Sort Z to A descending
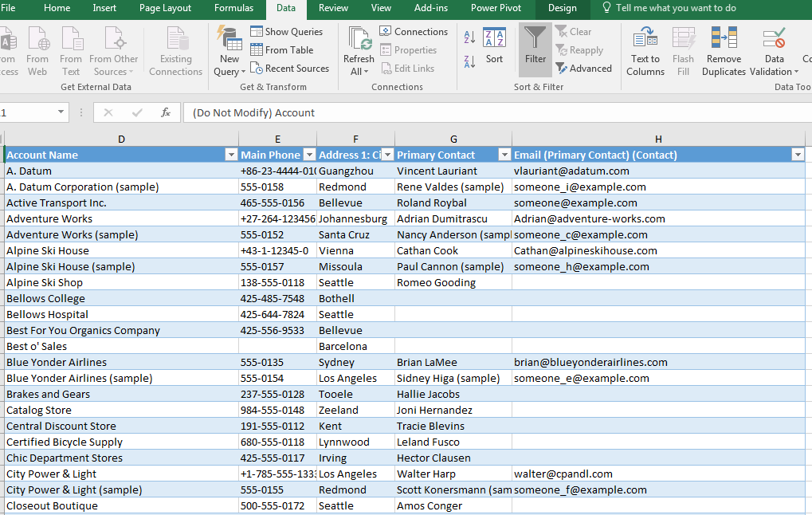Image resolution: width=812 pixels, height=515 pixels. [469, 62]
